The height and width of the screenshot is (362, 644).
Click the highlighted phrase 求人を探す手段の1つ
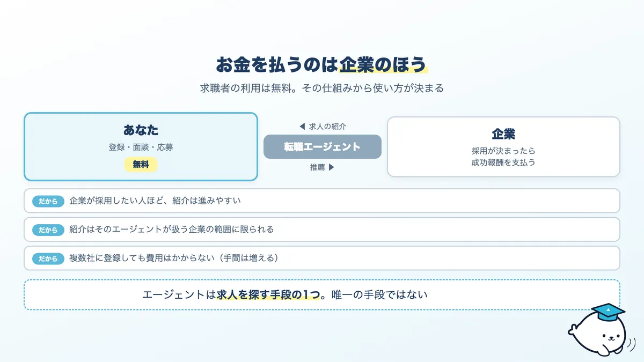tap(269, 294)
